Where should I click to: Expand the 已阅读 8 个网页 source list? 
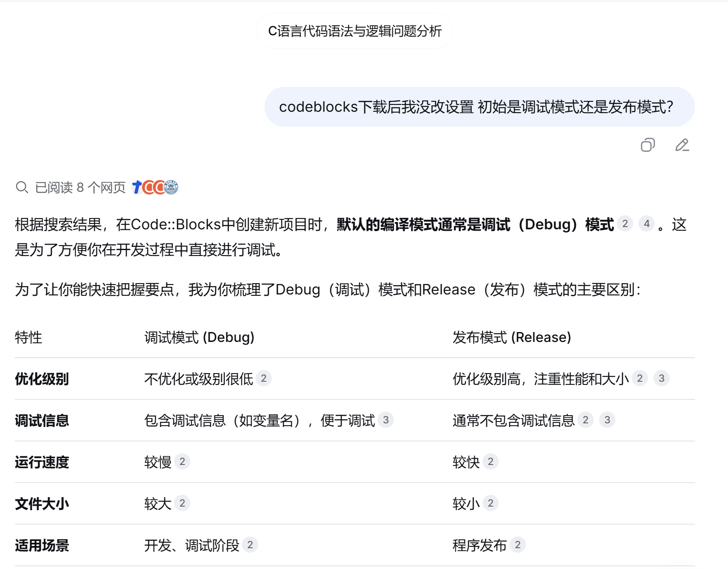click(x=79, y=187)
